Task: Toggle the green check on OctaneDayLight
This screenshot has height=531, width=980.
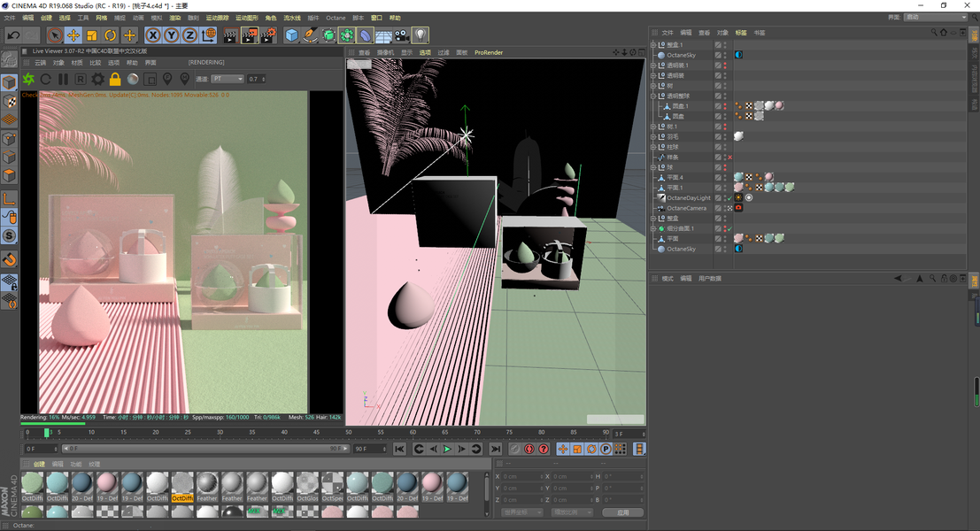Action: click(729, 198)
